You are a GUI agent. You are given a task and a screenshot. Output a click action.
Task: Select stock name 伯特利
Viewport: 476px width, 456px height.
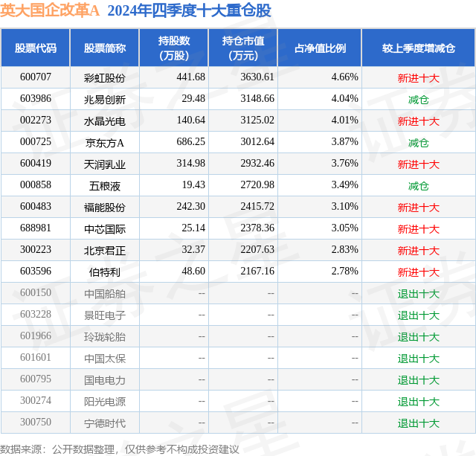coord(105,272)
